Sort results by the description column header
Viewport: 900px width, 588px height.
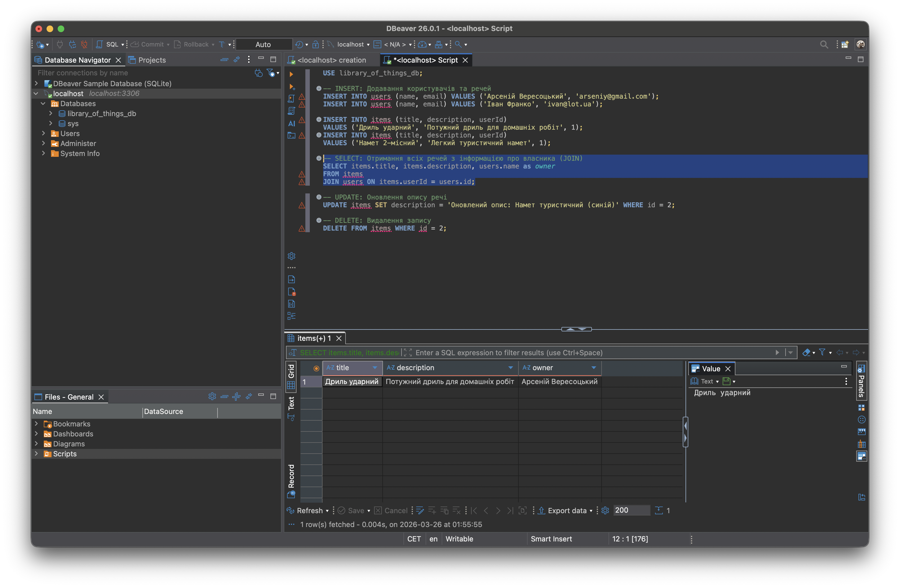(415, 367)
